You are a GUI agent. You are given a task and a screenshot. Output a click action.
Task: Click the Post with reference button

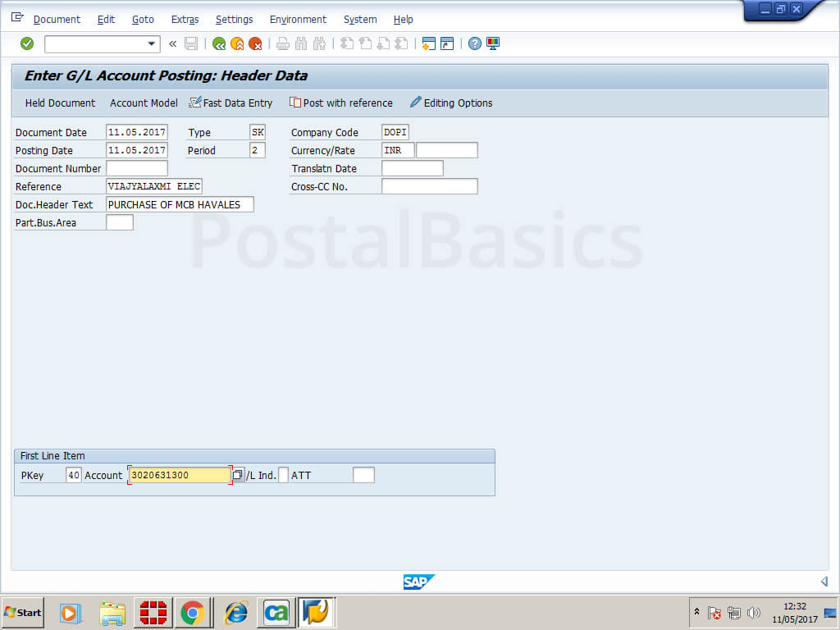pyautogui.click(x=341, y=103)
